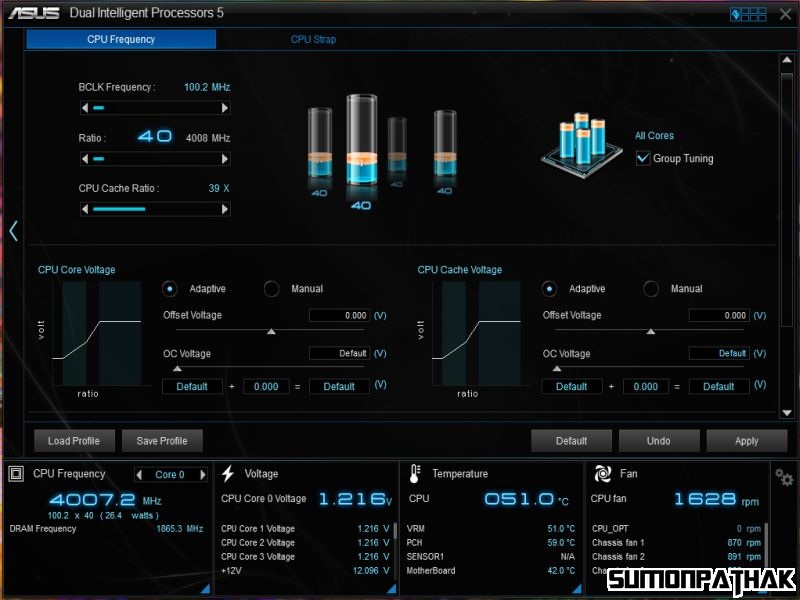Click CPU Cache Offset Voltage input field
Viewport: 800px width, 600px height.
(x=719, y=315)
